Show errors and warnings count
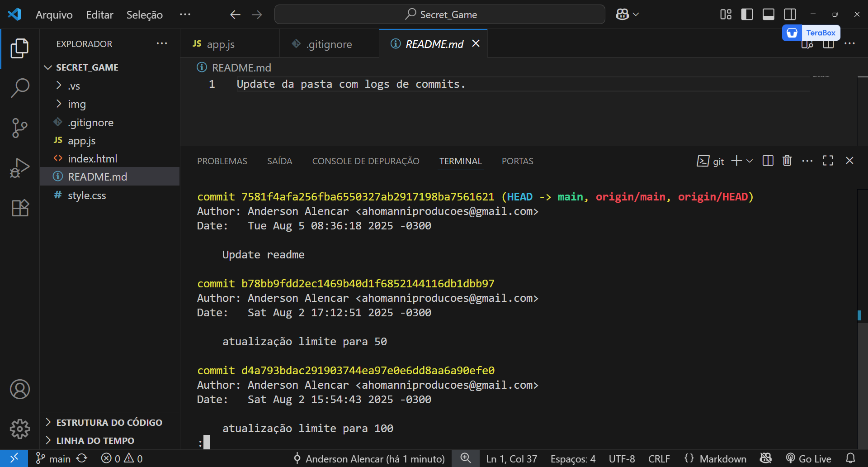Viewport: 868px width, 467px height. [122, 459]
